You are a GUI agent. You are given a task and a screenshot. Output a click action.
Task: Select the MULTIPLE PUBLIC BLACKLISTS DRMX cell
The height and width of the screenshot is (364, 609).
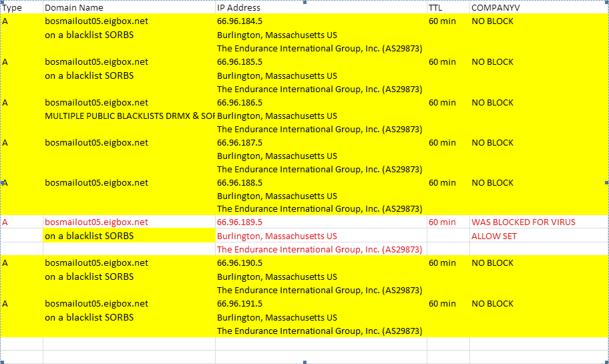click(129, 116)
